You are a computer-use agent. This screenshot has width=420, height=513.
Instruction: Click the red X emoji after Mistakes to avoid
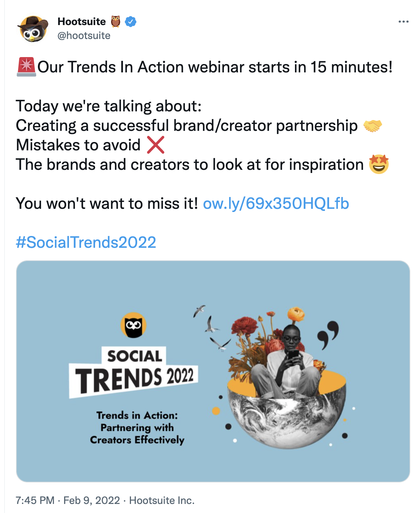pos(156,145)
